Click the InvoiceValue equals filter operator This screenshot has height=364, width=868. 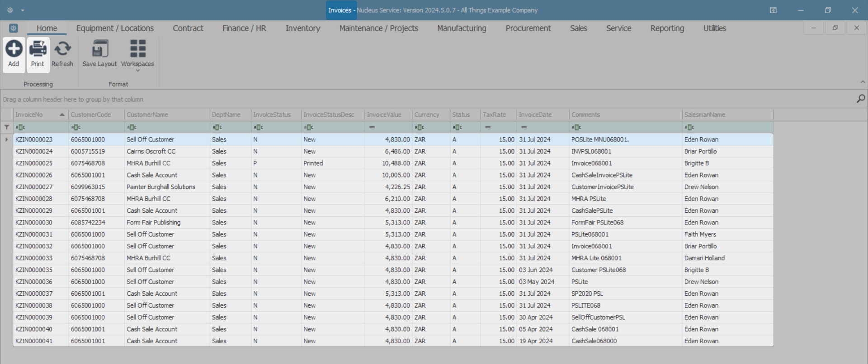372,127
